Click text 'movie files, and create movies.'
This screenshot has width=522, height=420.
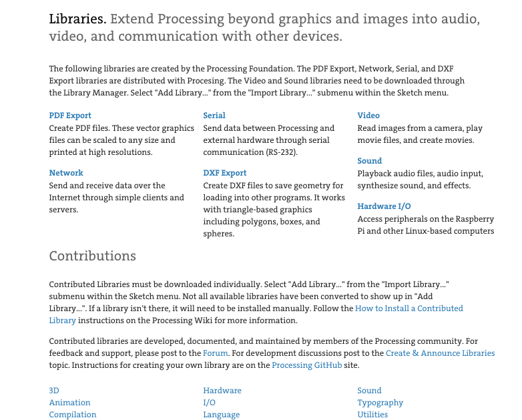click(416, 140)
